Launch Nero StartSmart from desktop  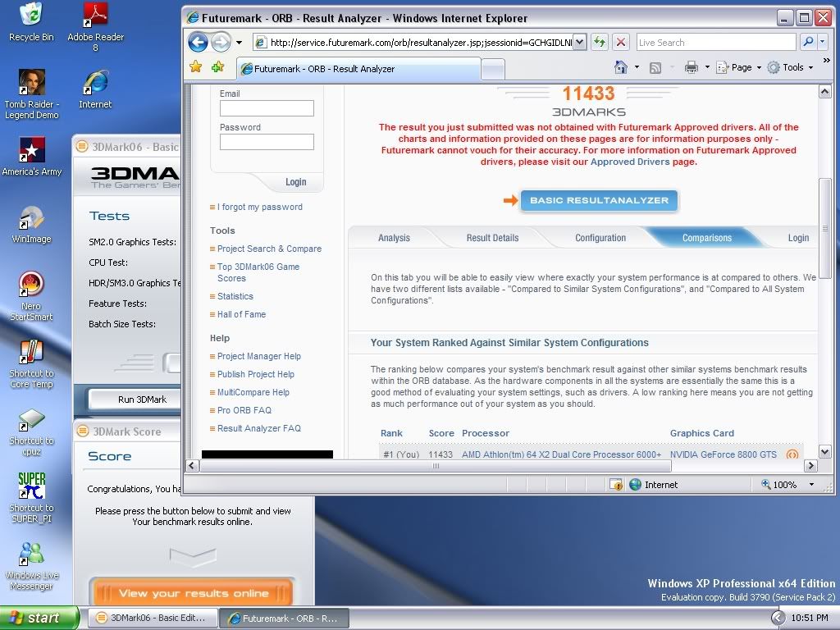(32, 295)
